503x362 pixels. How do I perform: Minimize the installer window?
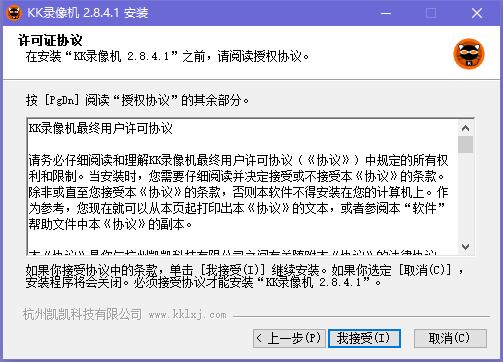pyautogui.click(x=386, y=13)
